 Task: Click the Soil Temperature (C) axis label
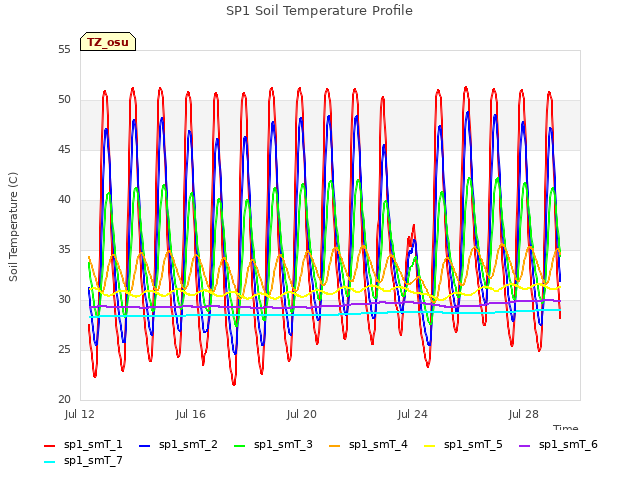(13, 227)
